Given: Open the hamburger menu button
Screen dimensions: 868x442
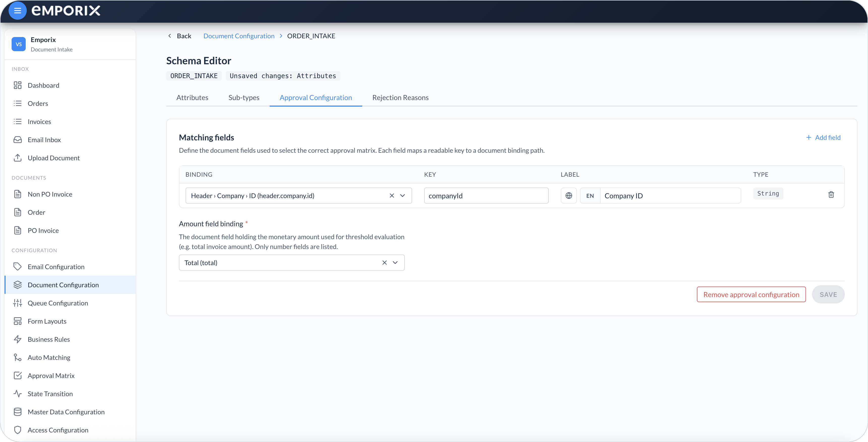Looking at the screenshot, I should tap(18, 10).
